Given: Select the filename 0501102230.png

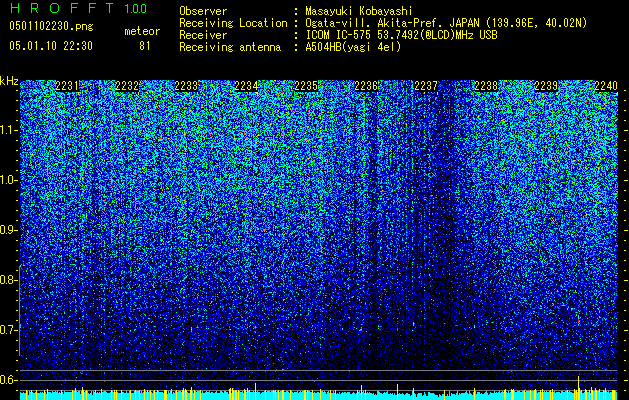Looking at the screenshot, I should 51,26.
